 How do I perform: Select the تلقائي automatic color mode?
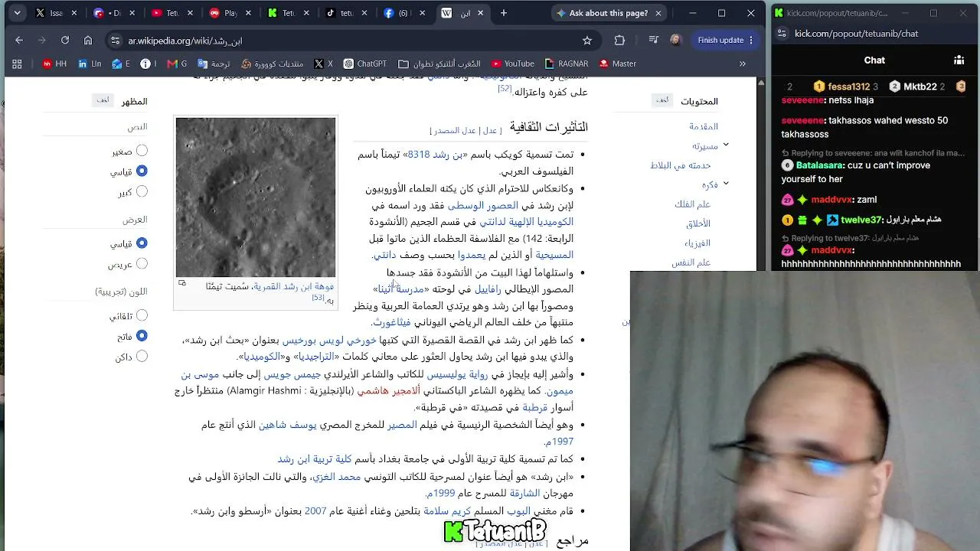(x=142, y=315)
